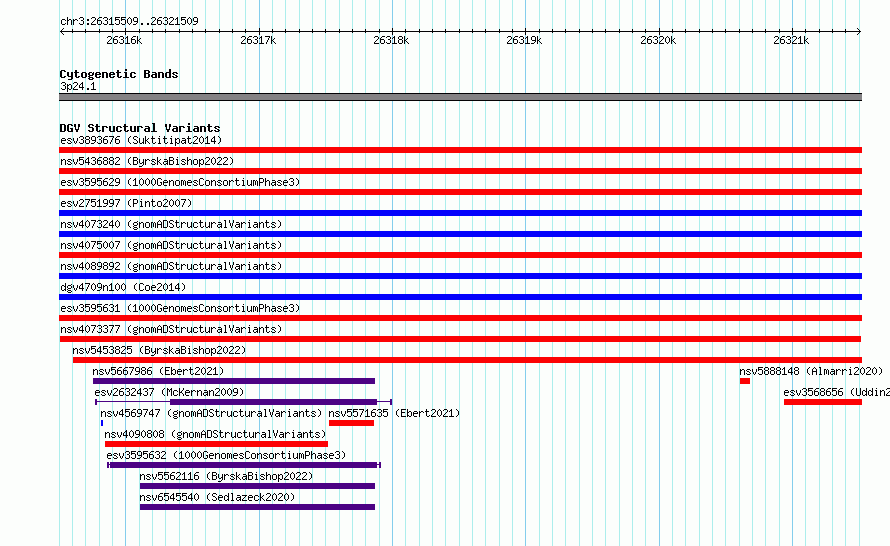890x546 pixels.
Task: Select the purple bar under nsv6545540 (Sedlazeck2020)
Action: click(257, 507)
